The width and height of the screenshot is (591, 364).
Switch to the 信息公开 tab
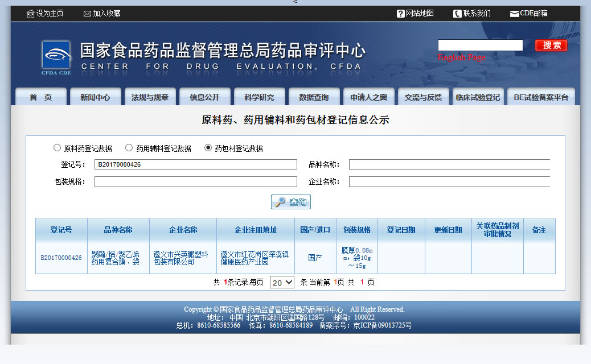coord(204,97)
